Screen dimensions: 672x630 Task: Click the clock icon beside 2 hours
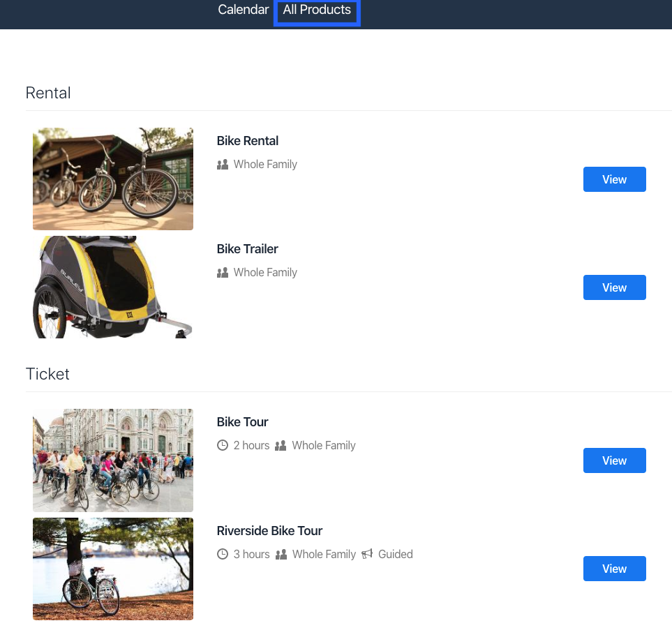pos(223,445)
